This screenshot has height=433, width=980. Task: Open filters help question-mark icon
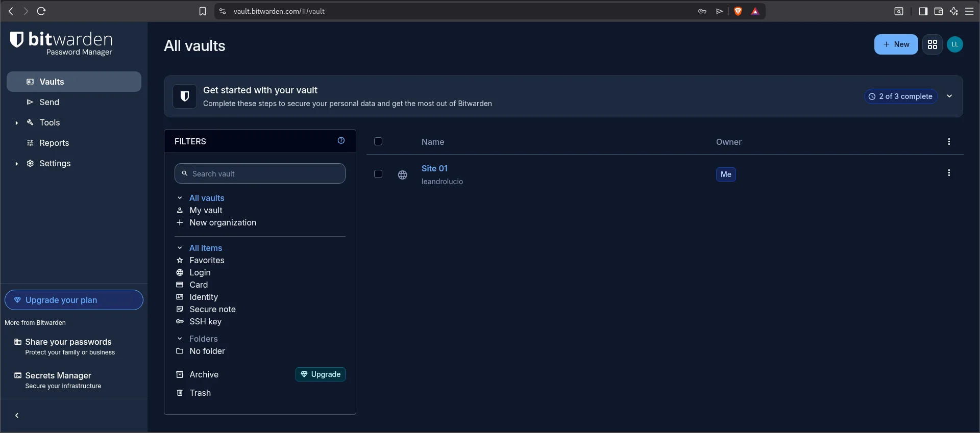point(341,141)
